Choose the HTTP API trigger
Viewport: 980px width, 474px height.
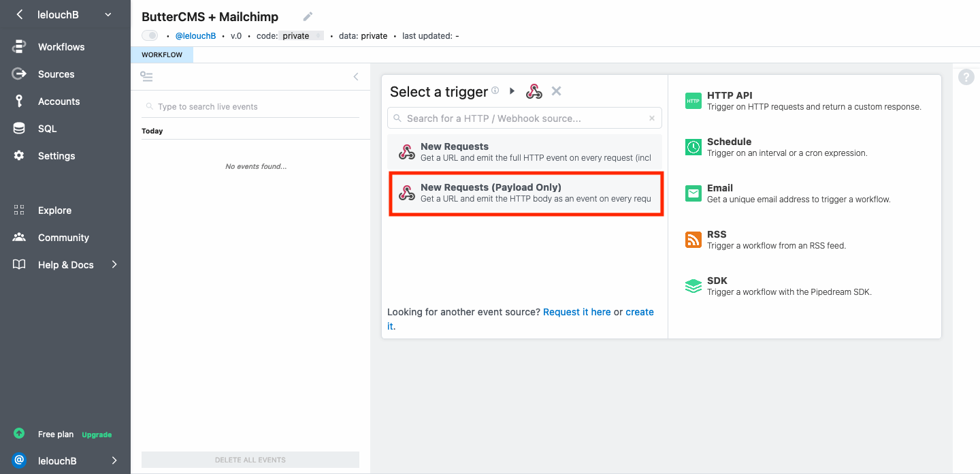click(x=804, y=101)
